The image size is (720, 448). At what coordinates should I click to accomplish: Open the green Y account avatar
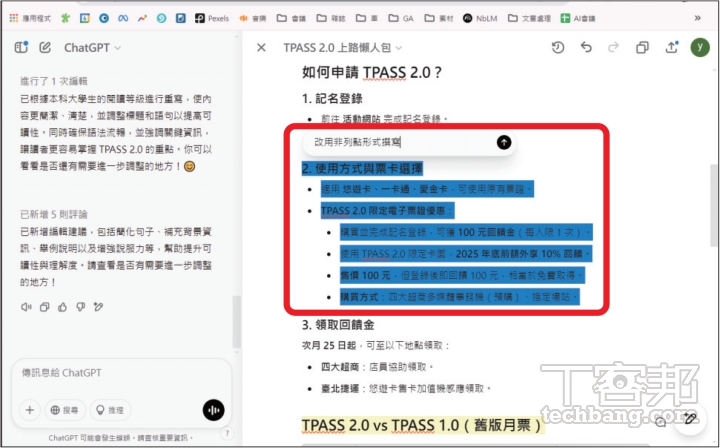(x=700, y=47)
